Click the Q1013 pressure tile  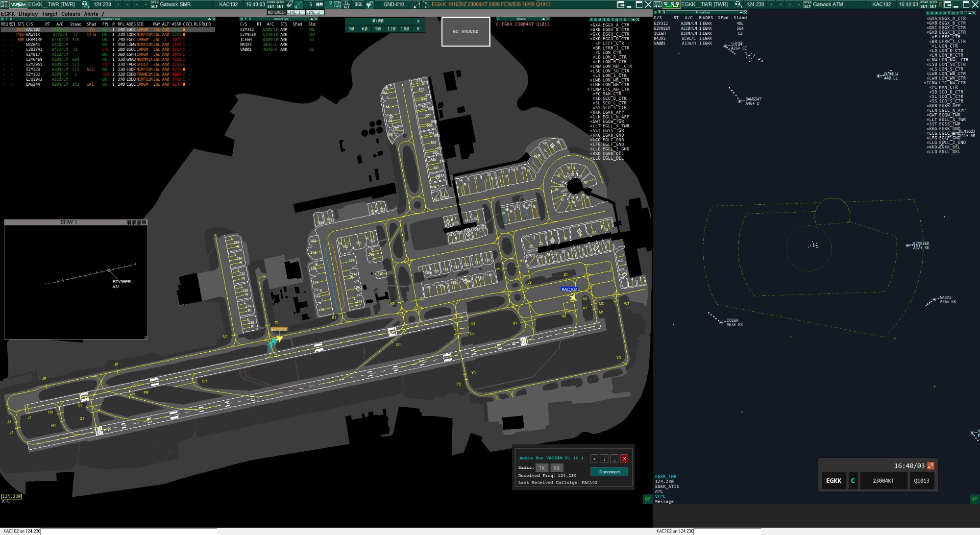(x=921, y=481)
